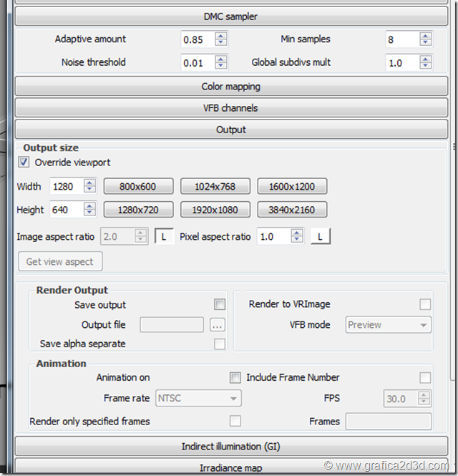Decrease Height value with down arrow
The height and width of the screenshot is (476, 458).
pyautogui.click(x=89, y=214)
